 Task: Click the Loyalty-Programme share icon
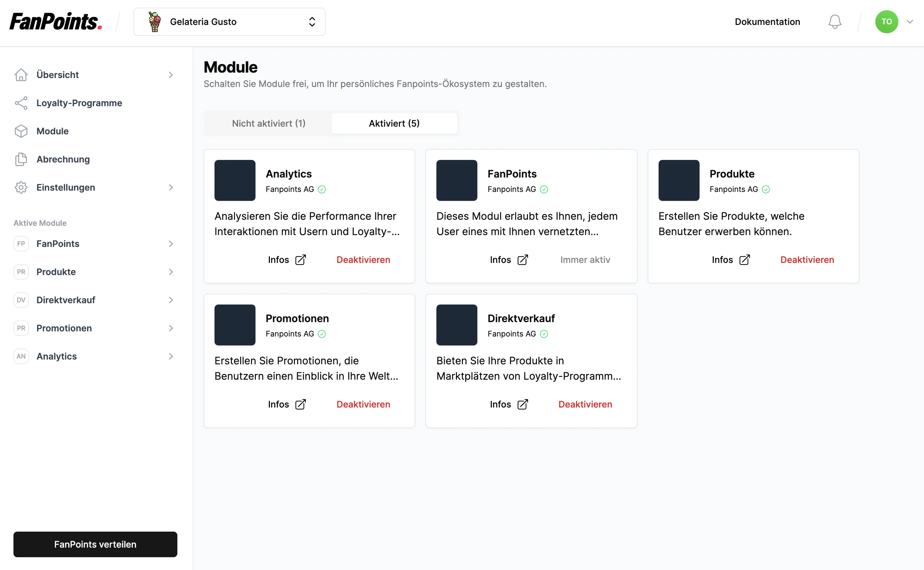coord(20,103)
